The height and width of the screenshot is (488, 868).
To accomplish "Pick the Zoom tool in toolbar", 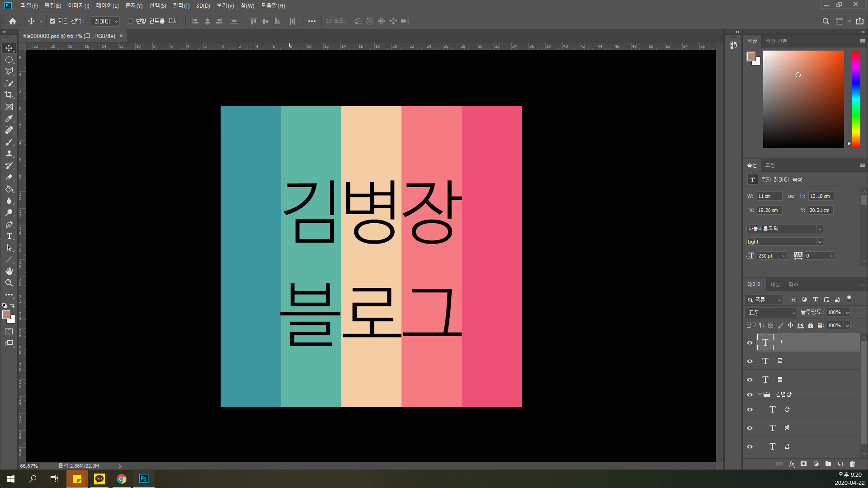I will pos(9,283).
